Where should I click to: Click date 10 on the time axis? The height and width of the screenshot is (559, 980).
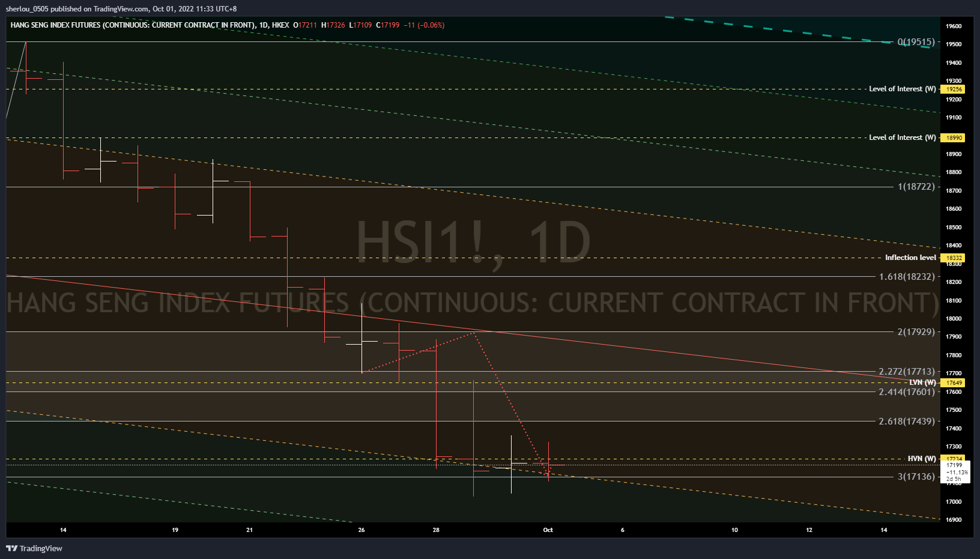tap(734, 530)
